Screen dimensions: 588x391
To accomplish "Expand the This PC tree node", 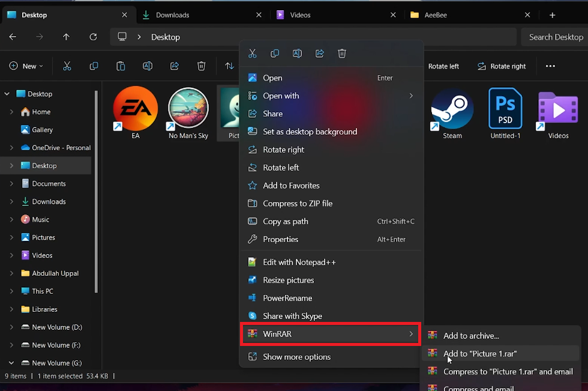I will click(11, 291).
